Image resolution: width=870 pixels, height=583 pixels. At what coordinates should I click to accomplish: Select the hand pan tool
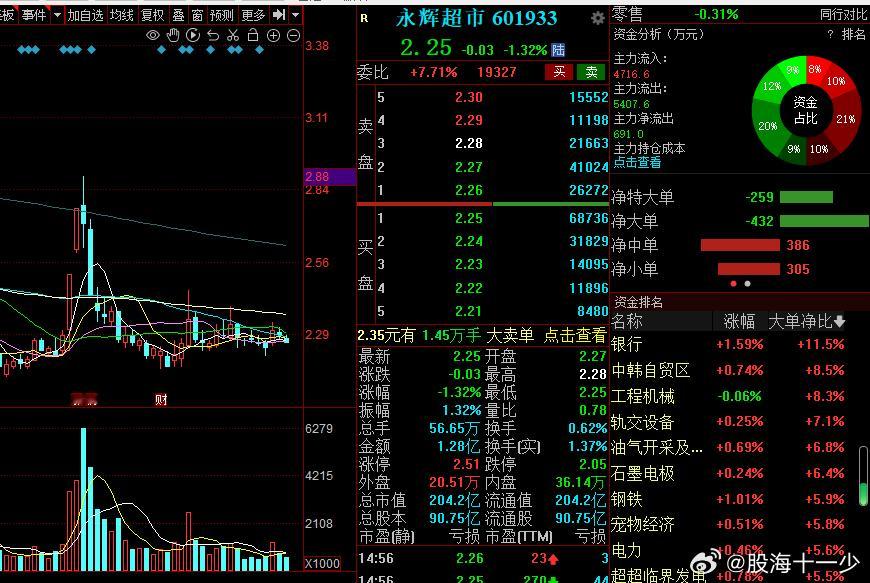click(173, 36)
